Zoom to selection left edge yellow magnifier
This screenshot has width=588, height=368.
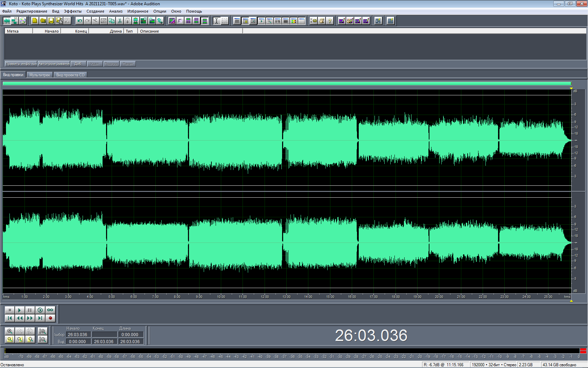coord(20,339)
